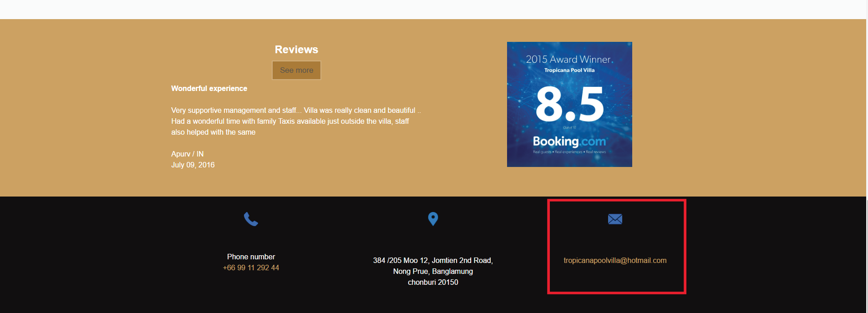Click the review date 'July 09, 2016'
Image resolution: width=868 pixels, height=313 pixels.
coord(193,165)
